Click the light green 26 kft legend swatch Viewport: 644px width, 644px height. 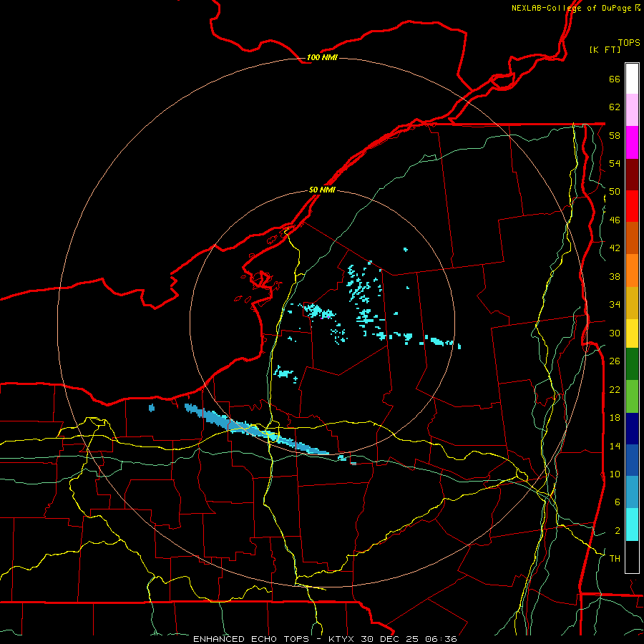click(632, 396)
